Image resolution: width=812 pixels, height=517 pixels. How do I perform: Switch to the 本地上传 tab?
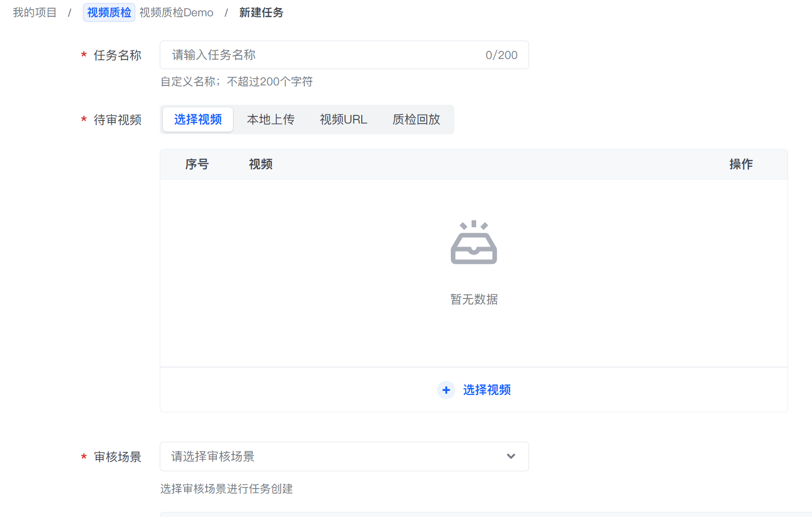(271, 119)
